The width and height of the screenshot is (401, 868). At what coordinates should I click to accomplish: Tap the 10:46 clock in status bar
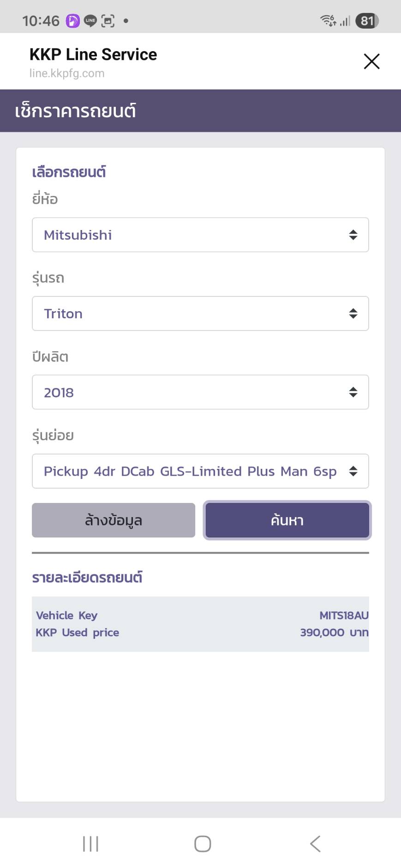pos(41,21)
